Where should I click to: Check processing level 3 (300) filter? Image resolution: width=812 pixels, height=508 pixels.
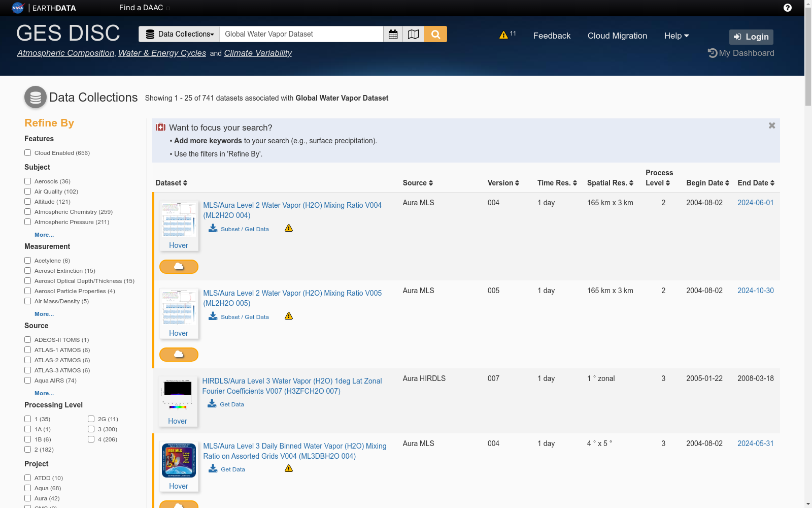pyautogui.click(x=91, y=429)
